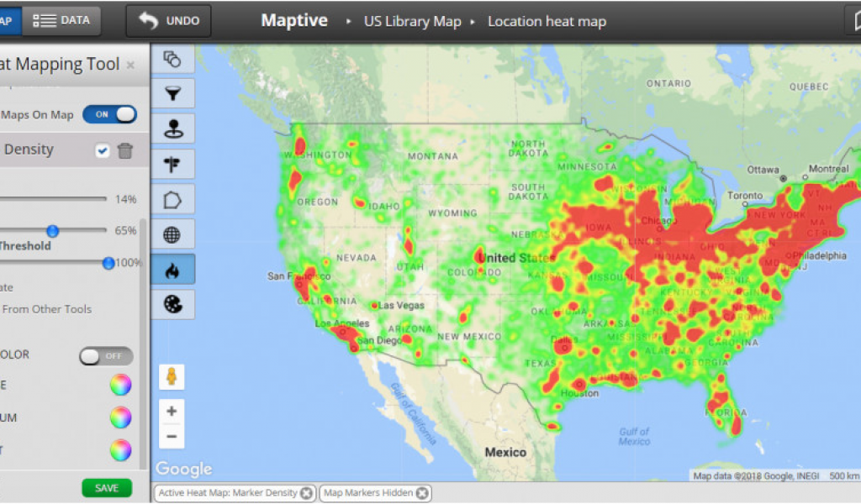Click the NEVADA state label

coord(357,258)
